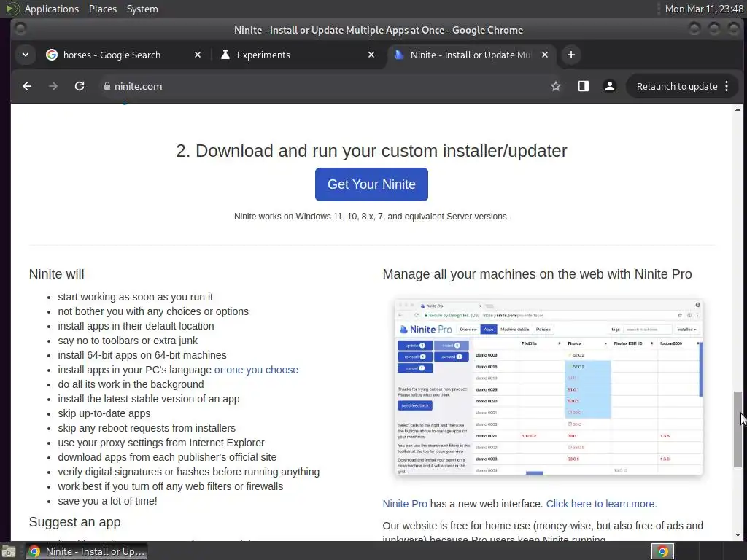Go back to the previous page
Image resolution: width=747 pixels, height=560 pixels.
coord(27,86)
